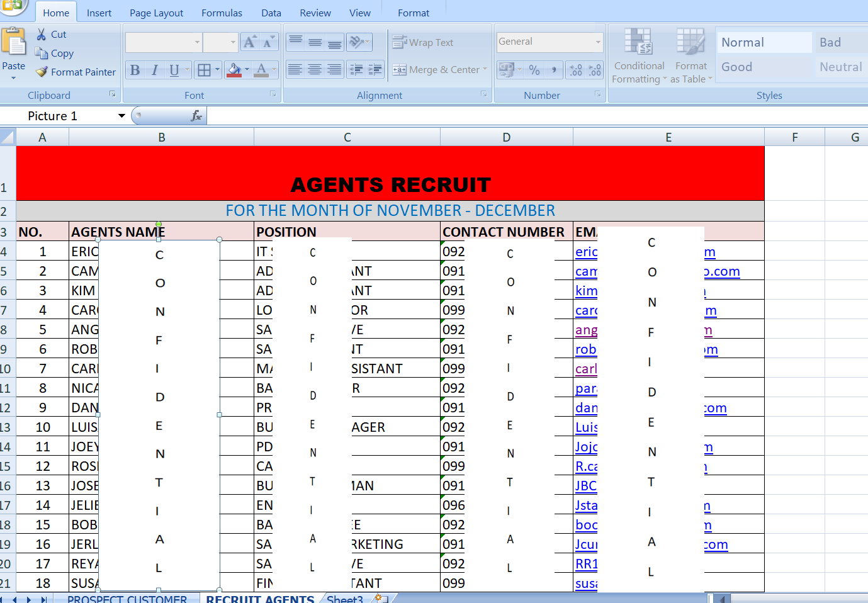
Task: Increase font size with Grow Font icon
Action: point(250,42)
